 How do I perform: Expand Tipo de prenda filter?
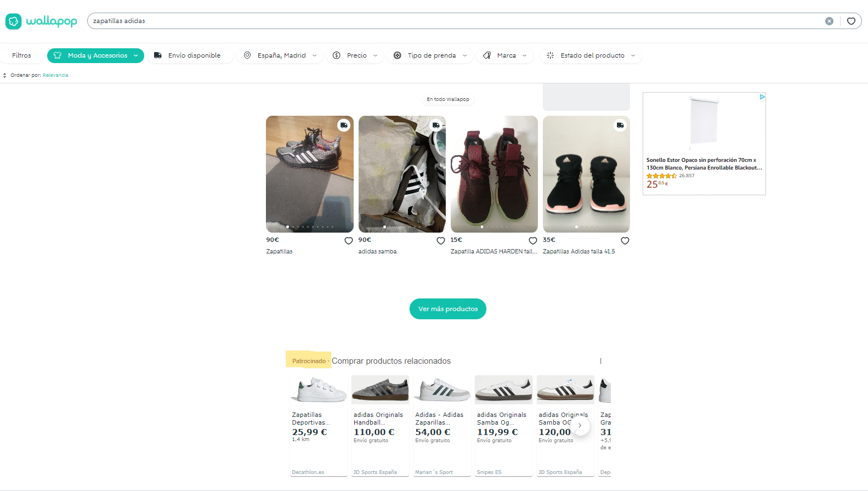(x=430, y=55)
